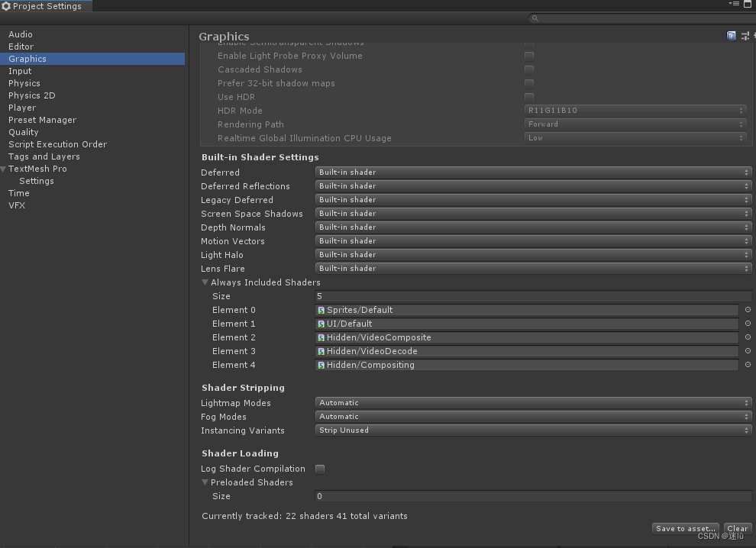Image resolution: width=756 pixels, height=548 pixels.
Task: Open the settings presets icon next to help
Action: (x=745, y=35)
